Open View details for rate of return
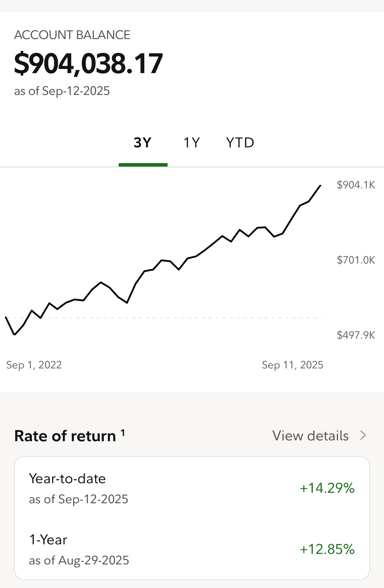 pyautogui.click(x=310, y=436)
